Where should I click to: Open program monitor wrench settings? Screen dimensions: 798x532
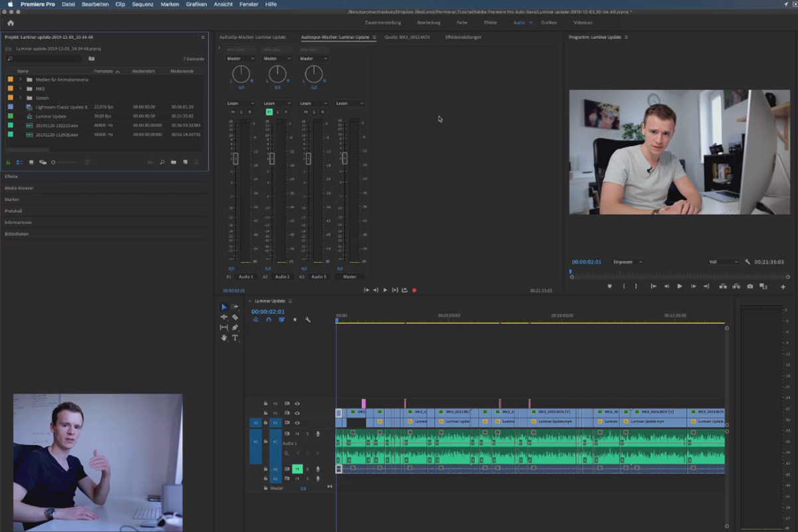(x=747, y=262)
